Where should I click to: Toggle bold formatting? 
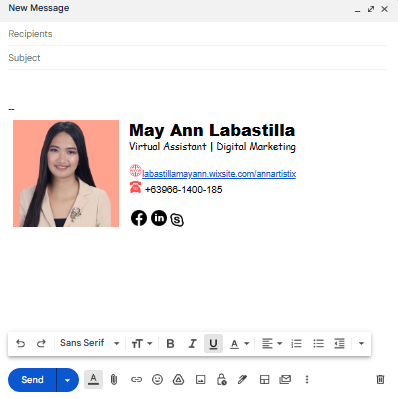point(170,343)
